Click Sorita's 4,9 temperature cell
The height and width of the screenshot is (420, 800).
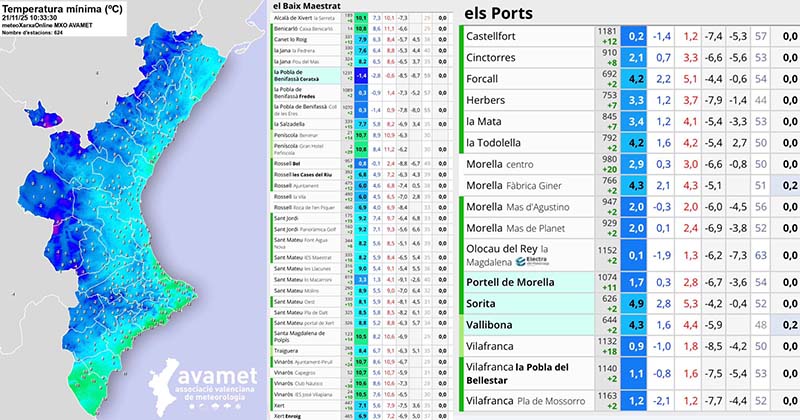pyautogui.click(x=637, y=304)
